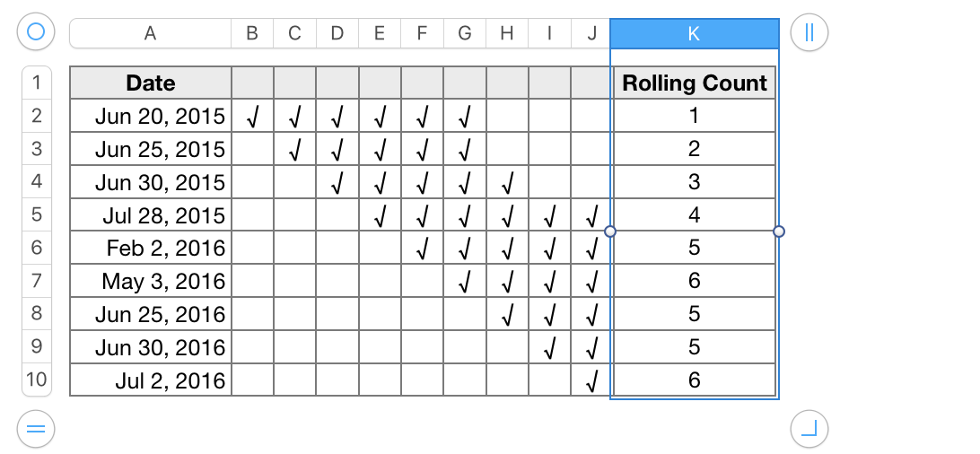This screenshot has width=980, height=454.
Task: Toggle checkmark in F6 for Feb 2, 2016
Action: [x=422, y=248]
